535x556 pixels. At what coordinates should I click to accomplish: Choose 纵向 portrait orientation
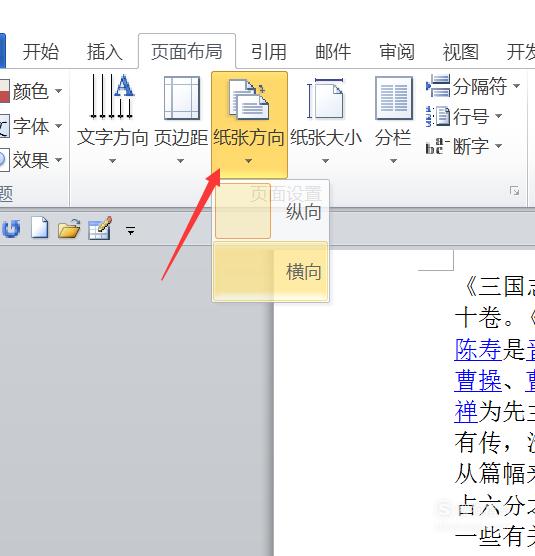coord(271,212)
